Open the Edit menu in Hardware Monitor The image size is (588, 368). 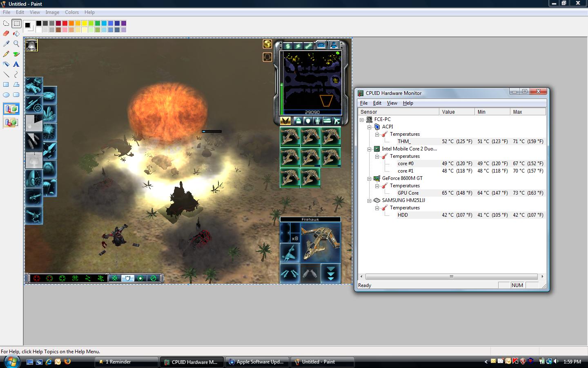pos(377,103)
